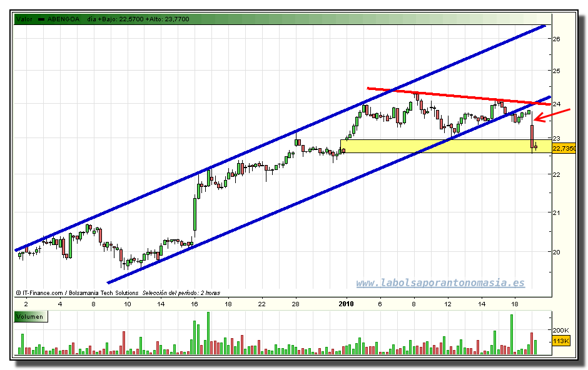Click the date label 12 on time axis

click(x=448, y=304)
